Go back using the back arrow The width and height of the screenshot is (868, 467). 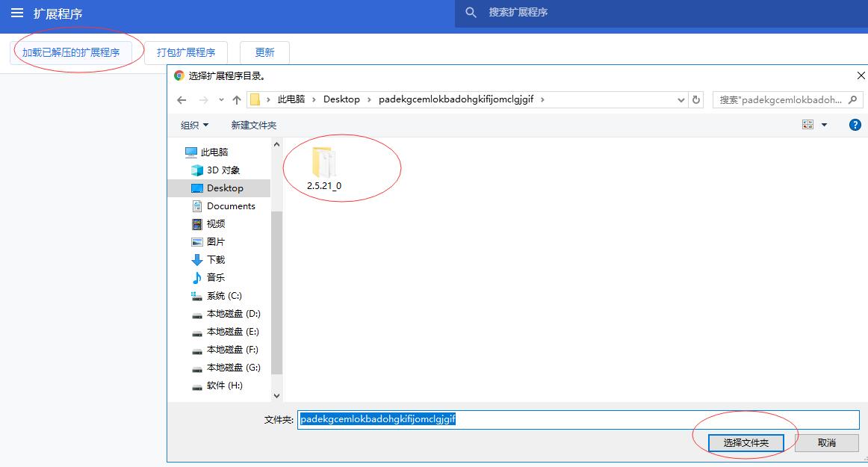coord(182,100)
